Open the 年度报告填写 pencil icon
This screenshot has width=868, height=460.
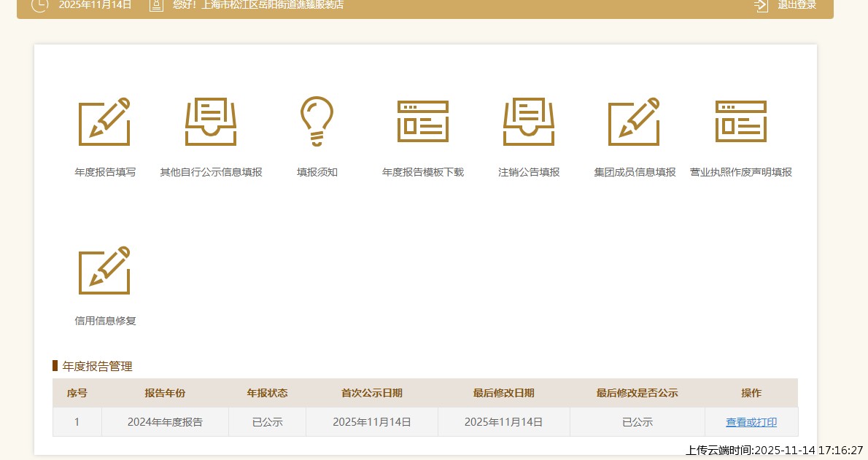pos(104,122)
